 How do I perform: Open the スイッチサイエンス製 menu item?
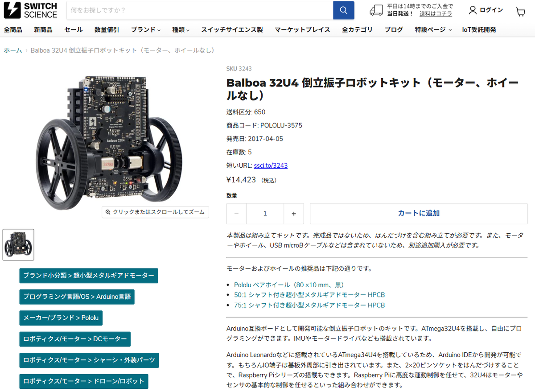pyautogui.click(x=232, y=30)
